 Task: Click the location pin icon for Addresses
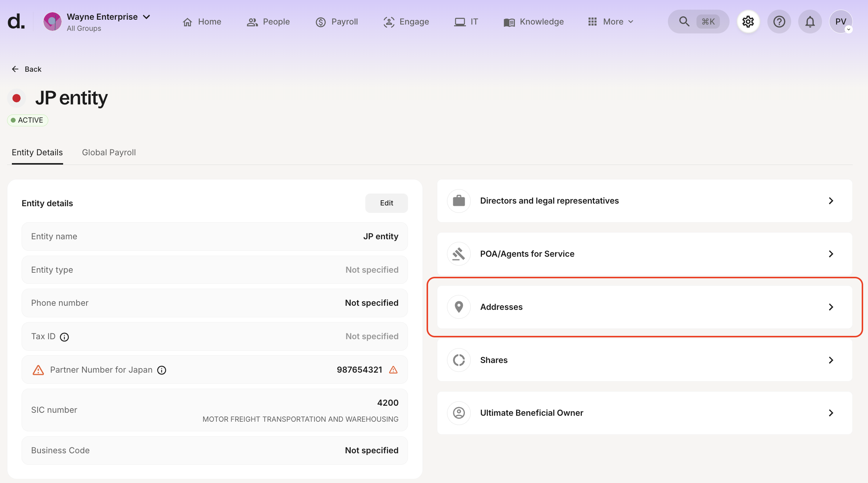[459, 307]
